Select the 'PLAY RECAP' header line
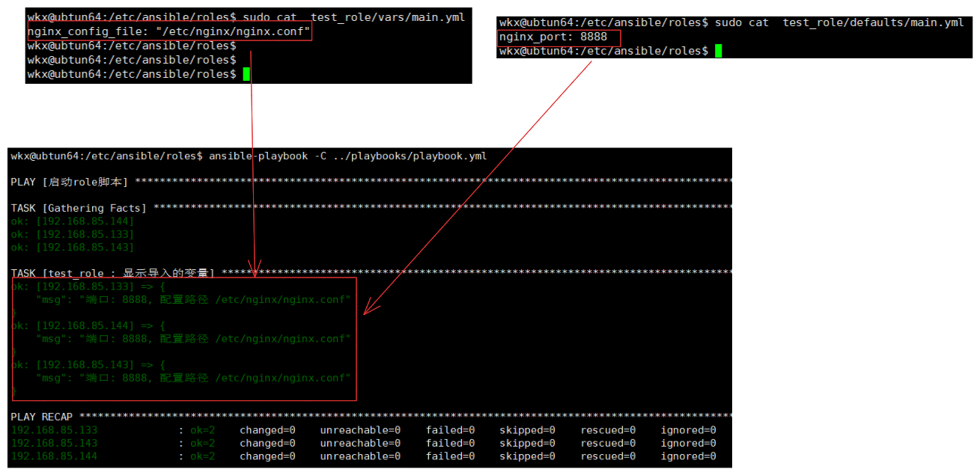Image resolution: width=980 pixels, height=475 pixels. [371, 417]
